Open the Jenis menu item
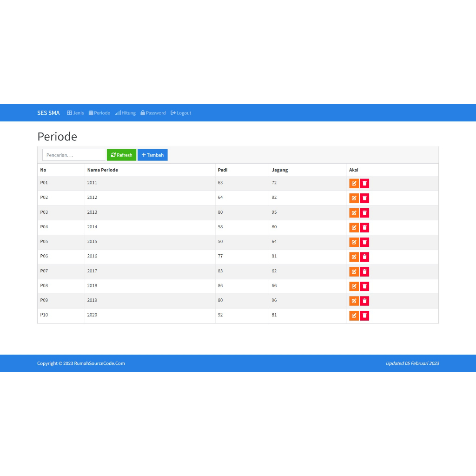This screenshot has width=476, height=476. click(75, 113)
